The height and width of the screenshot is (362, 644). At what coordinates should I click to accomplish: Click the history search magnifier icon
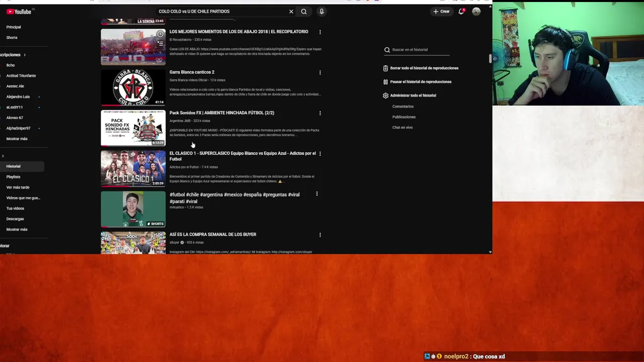pyautogui.click(x=387, y=50)
